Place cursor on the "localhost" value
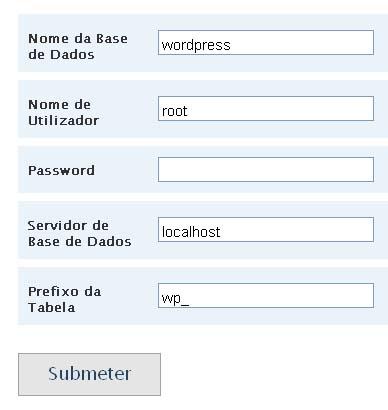 coord(191,232)
